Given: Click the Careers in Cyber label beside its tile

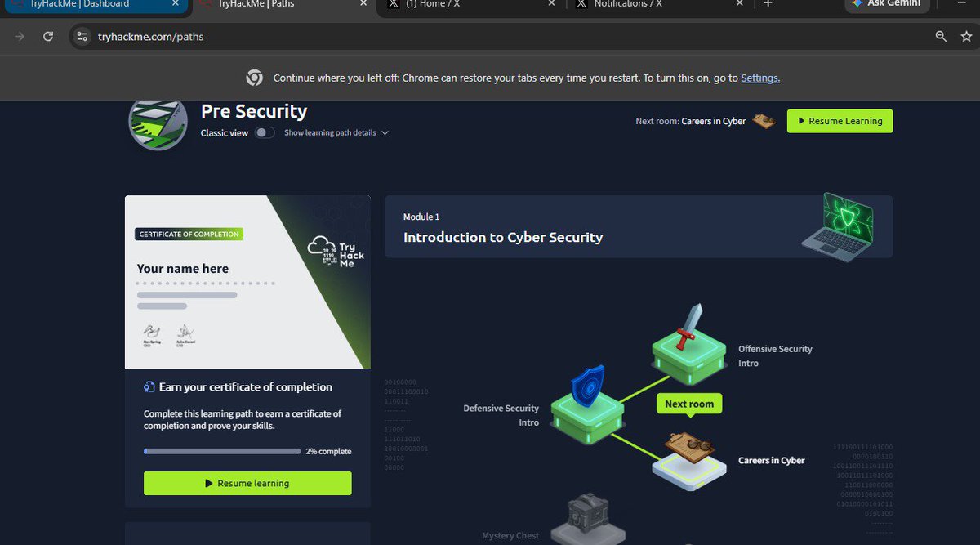Looking at the screenshot, I should click(771, 460).
